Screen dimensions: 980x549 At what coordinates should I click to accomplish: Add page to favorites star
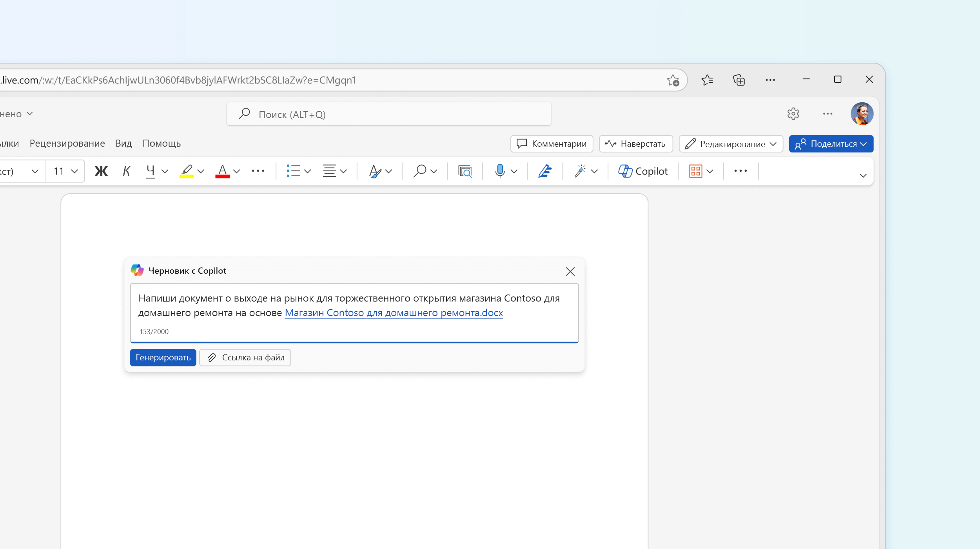point(673,80)
